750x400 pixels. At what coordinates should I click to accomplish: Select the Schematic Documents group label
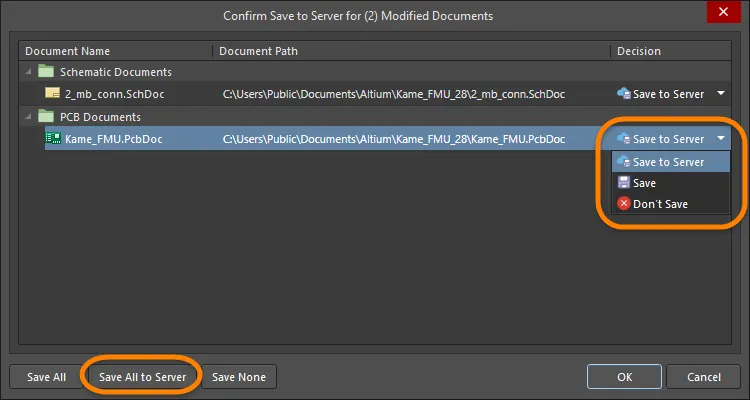pos(116,72)
